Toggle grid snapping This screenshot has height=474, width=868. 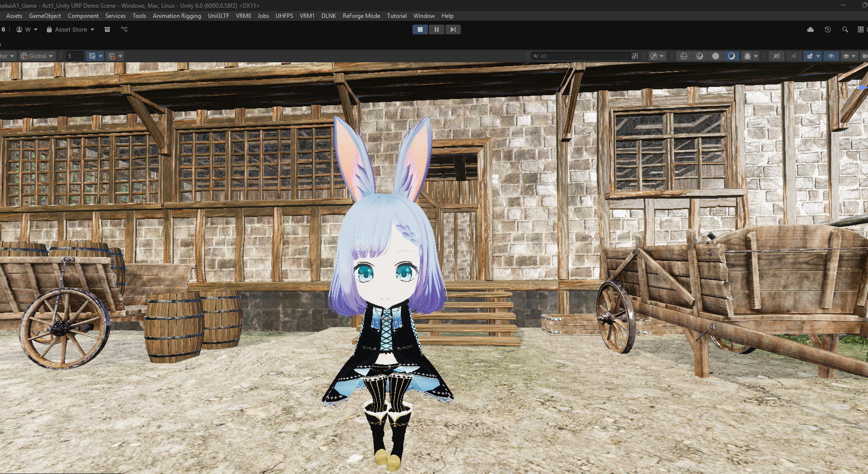[92, 56]
